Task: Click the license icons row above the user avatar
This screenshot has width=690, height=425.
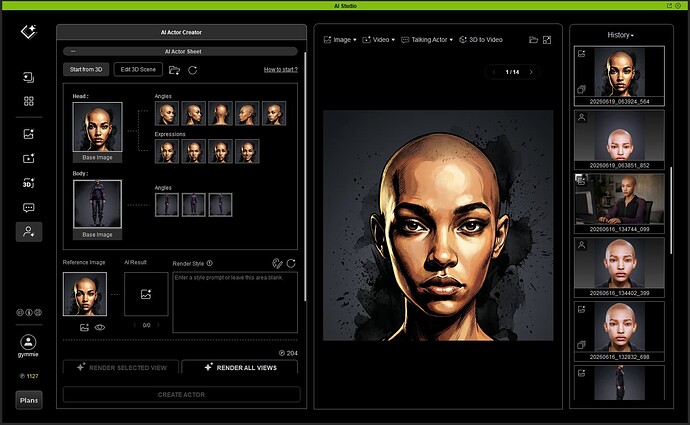Action: [29, 312]
